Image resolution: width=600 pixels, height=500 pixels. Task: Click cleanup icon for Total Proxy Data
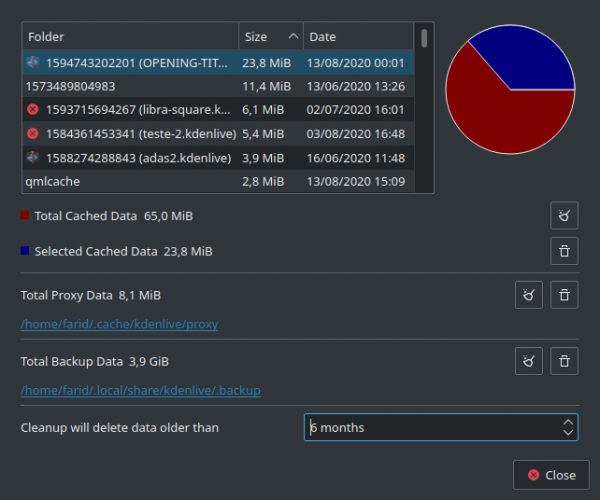[x=528, y=295]
